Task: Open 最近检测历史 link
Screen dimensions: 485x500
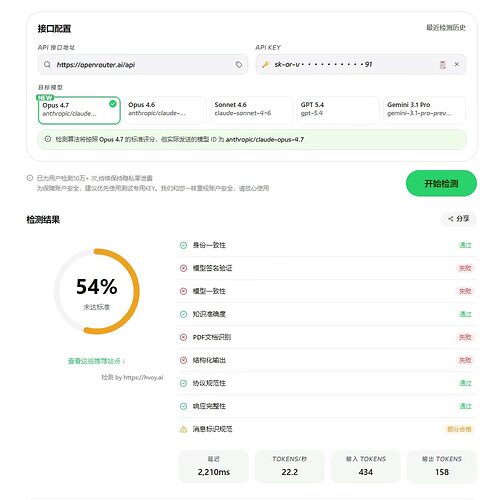Action: pos(446,28)
